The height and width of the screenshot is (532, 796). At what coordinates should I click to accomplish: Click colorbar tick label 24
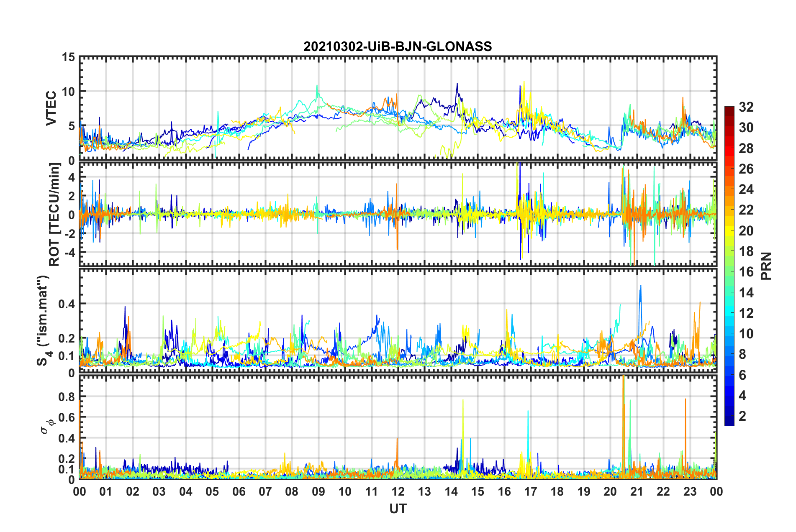(x=746, y=189)
